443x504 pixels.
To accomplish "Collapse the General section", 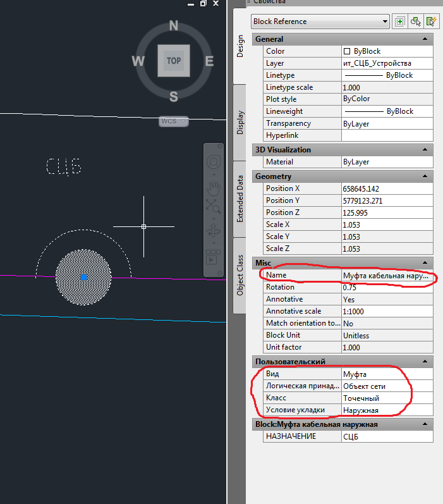I will pos(425,39).
